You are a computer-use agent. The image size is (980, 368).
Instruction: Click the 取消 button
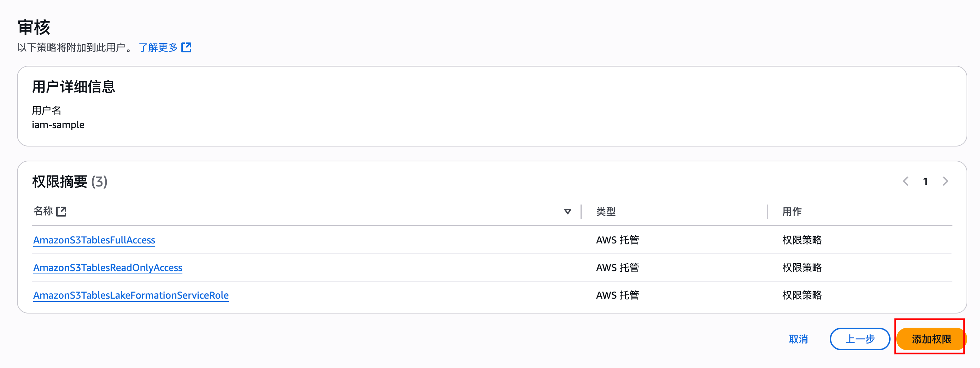point(798,339)
